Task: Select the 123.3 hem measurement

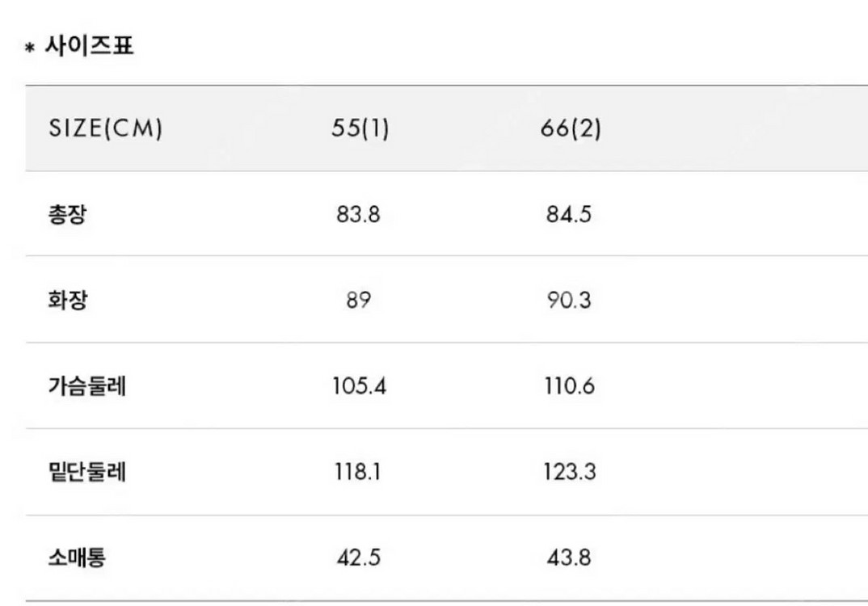Action: point(570,472)
